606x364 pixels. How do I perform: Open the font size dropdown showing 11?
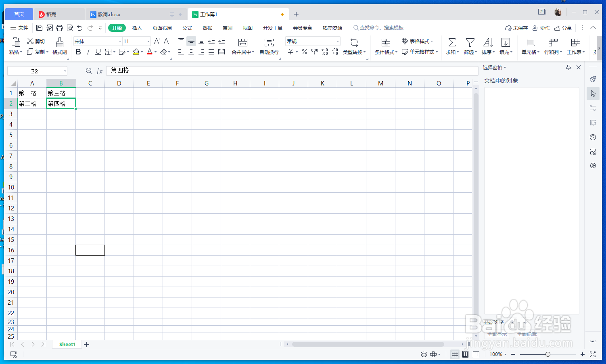148,41
